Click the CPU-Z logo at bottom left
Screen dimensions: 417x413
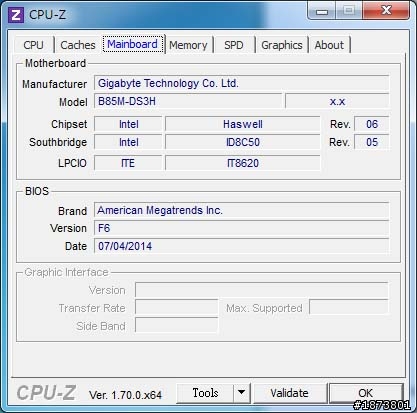tap(46, 393)
